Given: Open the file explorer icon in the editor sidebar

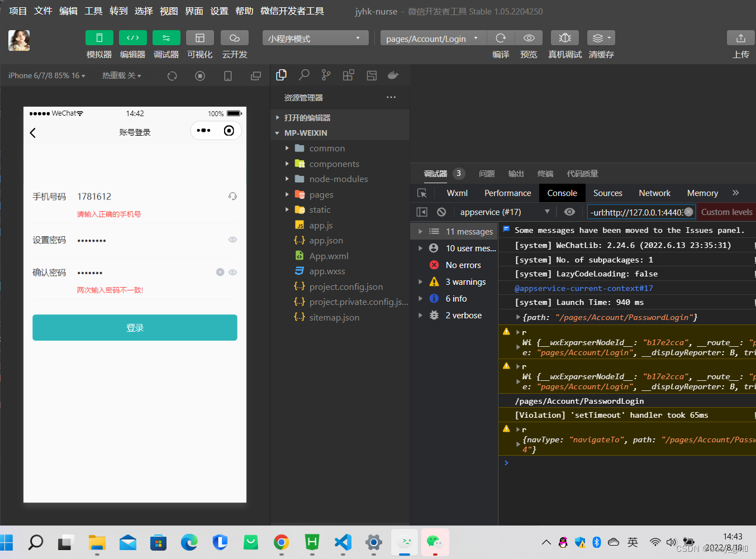Looking at the screenshot, I should pos(281,74).
